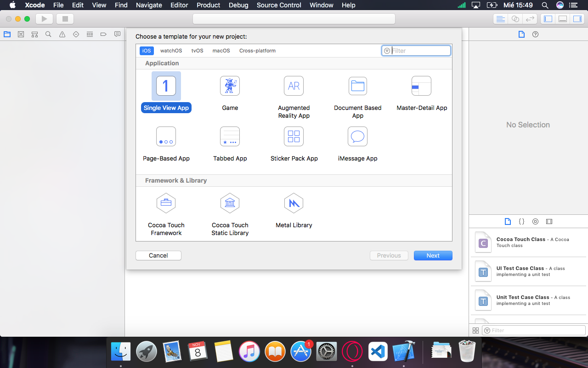Select the UI Test Case Class template

[x=528, y=271]
